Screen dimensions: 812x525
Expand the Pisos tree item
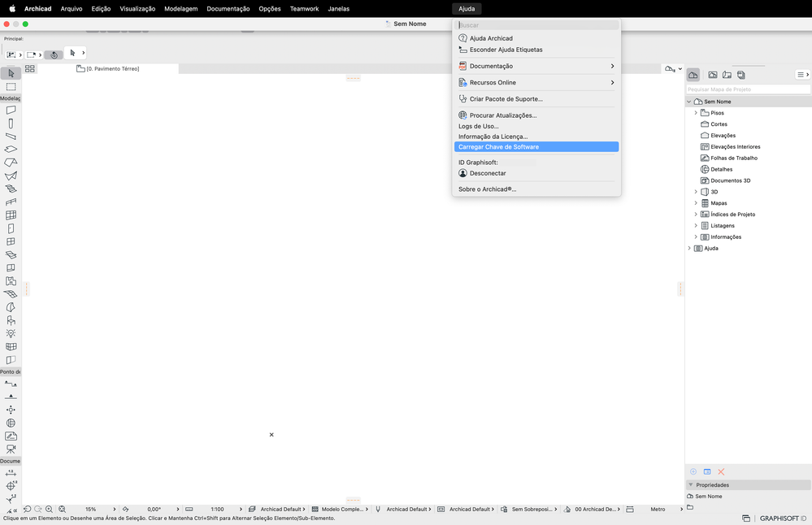[696, 113]
